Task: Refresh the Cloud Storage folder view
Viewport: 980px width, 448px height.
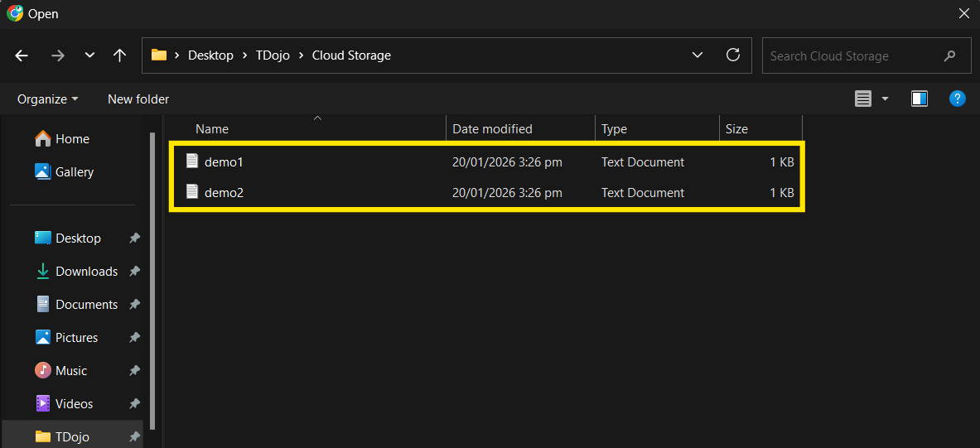Action: click(x=732, y=55)
